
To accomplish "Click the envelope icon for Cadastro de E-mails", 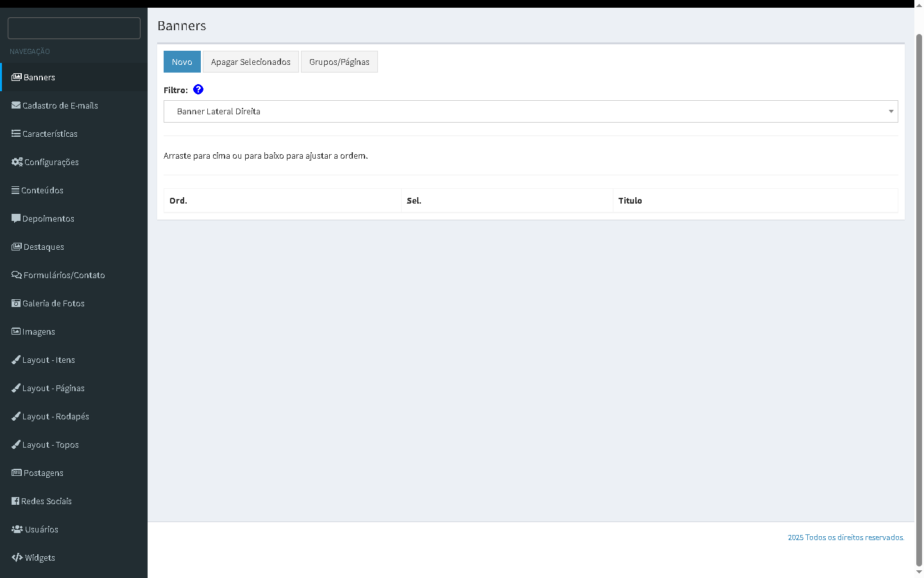I will click(16, 105).
